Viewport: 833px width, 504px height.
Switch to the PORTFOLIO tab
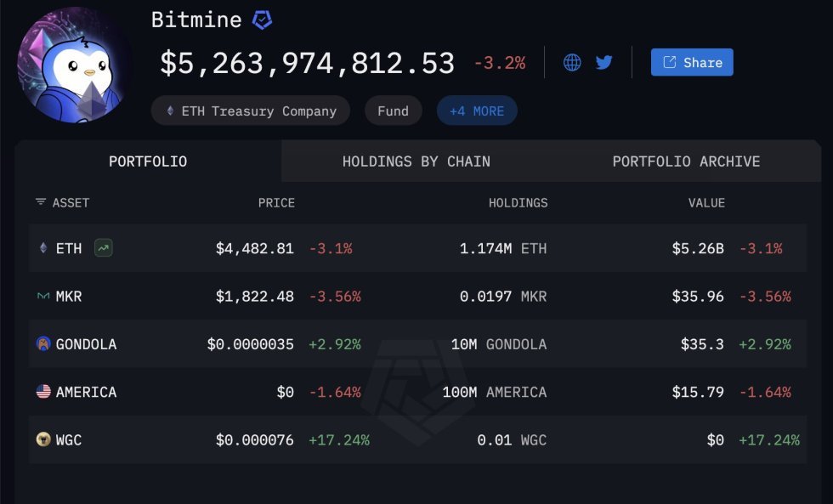[147, 161]
